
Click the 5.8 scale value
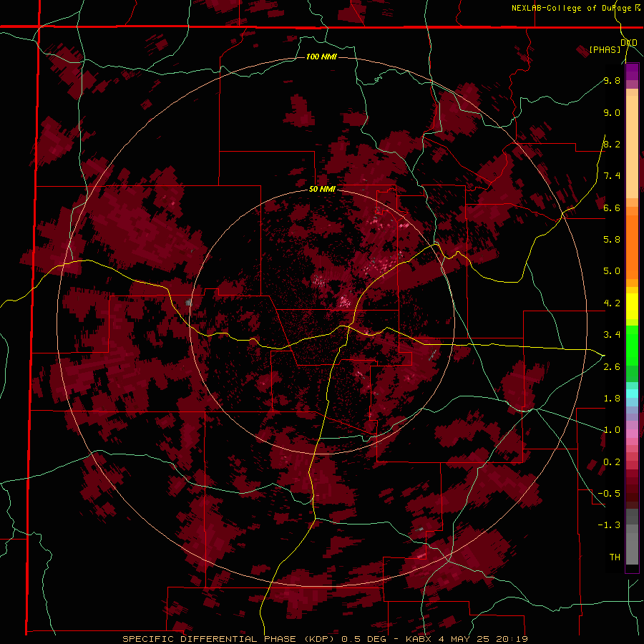(612, 239)
